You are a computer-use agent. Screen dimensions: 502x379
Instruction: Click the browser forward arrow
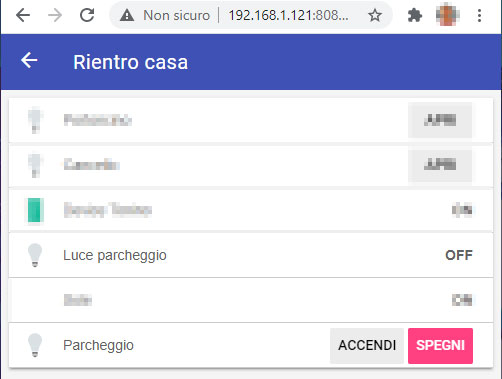[x=55, y=15]
